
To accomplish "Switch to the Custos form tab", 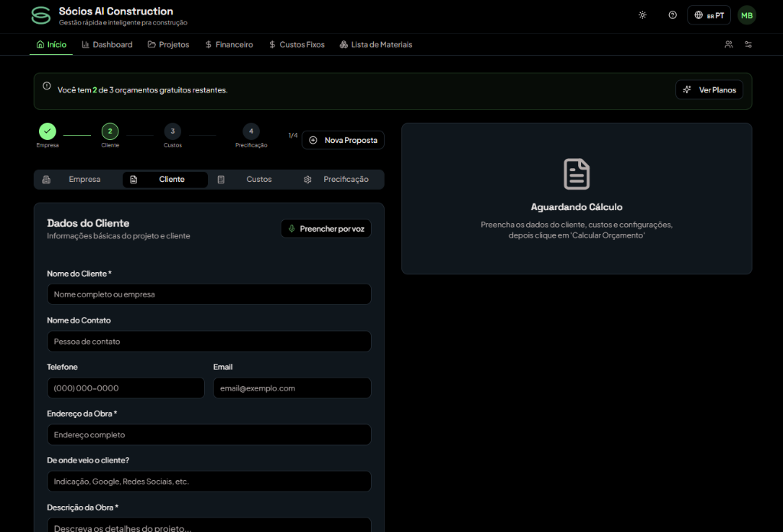I will pyautogui.click(x=252, y=180).
